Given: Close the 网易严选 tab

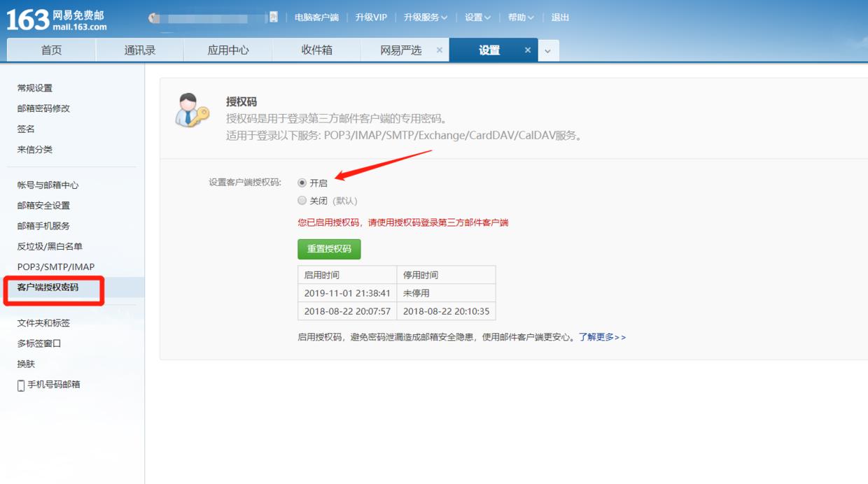Looking at the screenshot, I should click(x=438, y=50).
